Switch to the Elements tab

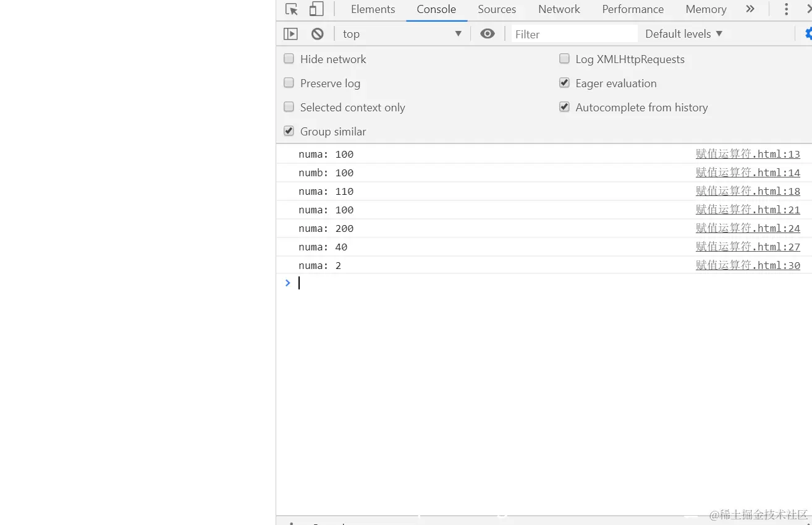(x=373, y=9)
